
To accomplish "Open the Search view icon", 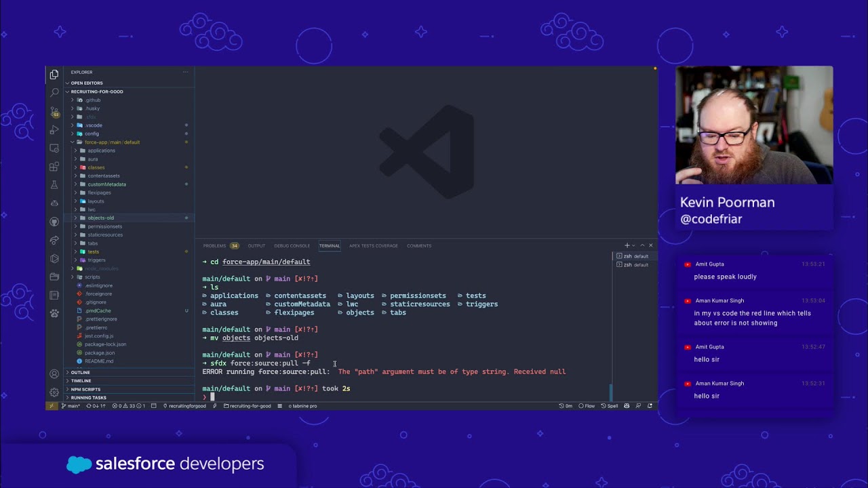I will [x=54, y=93].
